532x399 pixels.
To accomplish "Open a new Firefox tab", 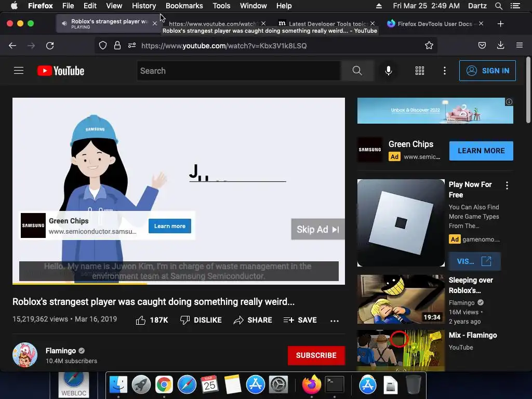I will 500,24.
